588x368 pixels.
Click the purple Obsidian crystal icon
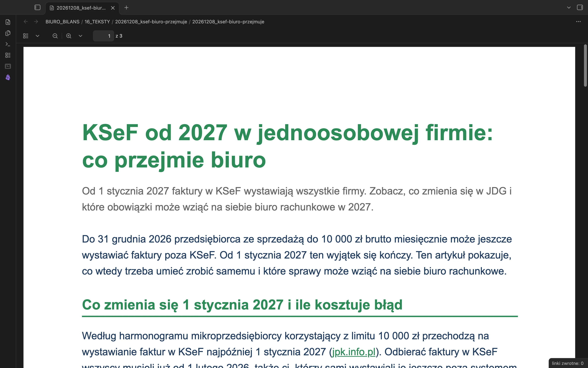(8, 77)
